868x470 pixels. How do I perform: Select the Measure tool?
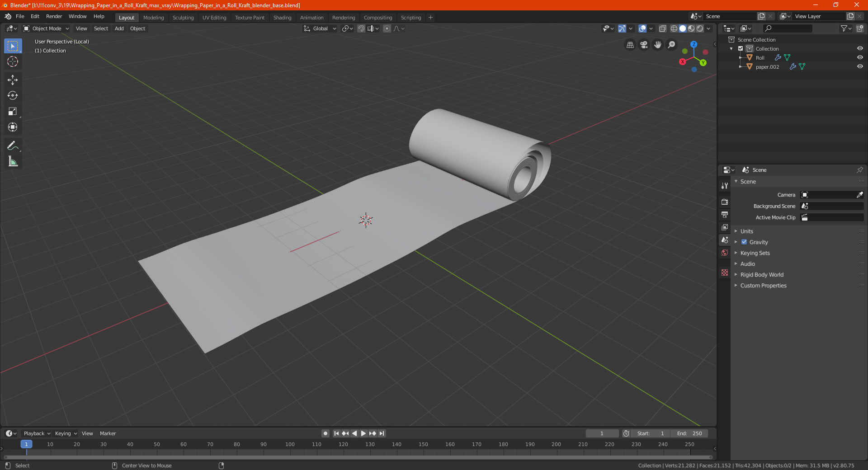click(13, 161)
